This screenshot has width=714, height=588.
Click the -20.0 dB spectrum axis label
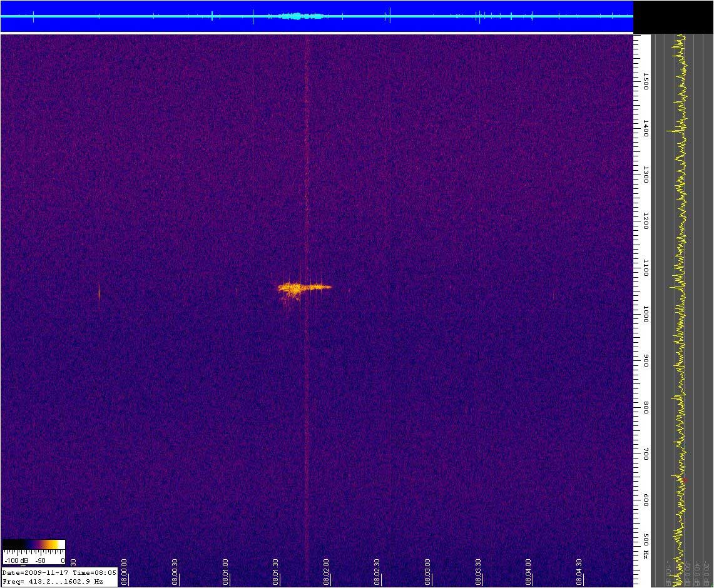point(707,574)
